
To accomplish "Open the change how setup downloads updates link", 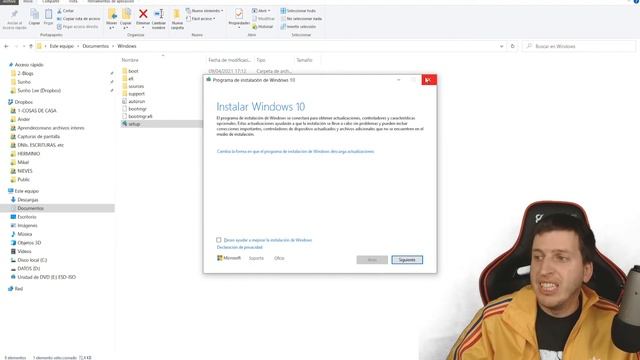I will pyautogui.click(x=296, y=151).
